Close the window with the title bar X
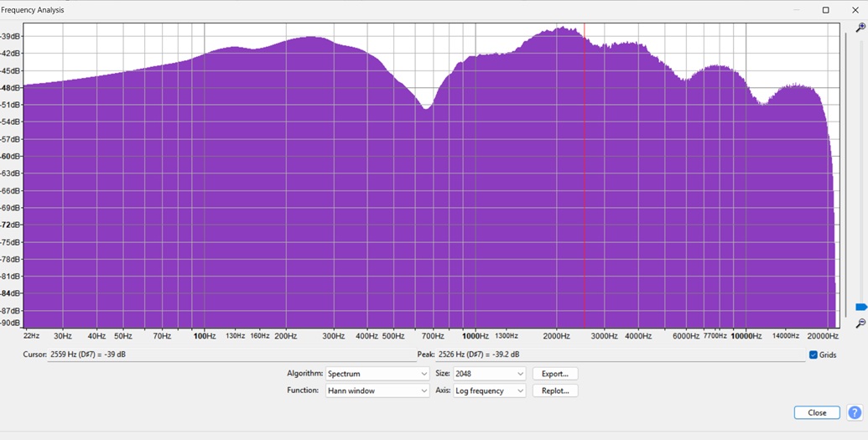Viewport: 868px width, 440px height. (x=855, y=10)
